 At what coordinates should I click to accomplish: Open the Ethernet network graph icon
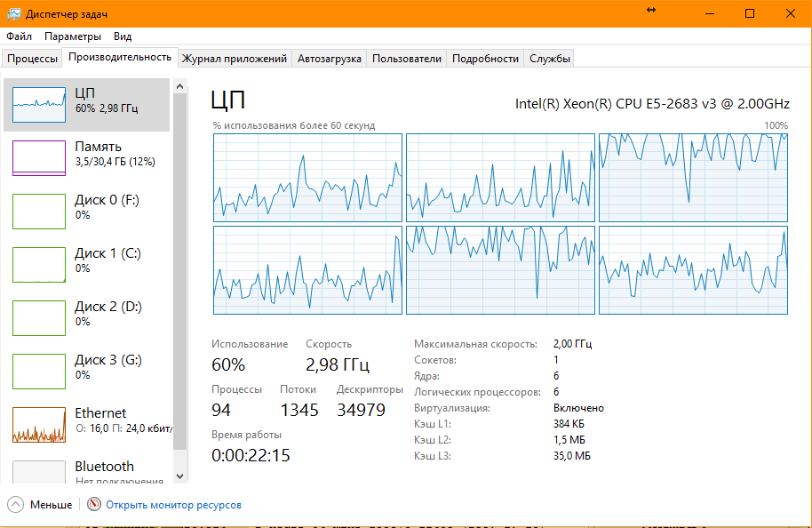click(39, 425)
